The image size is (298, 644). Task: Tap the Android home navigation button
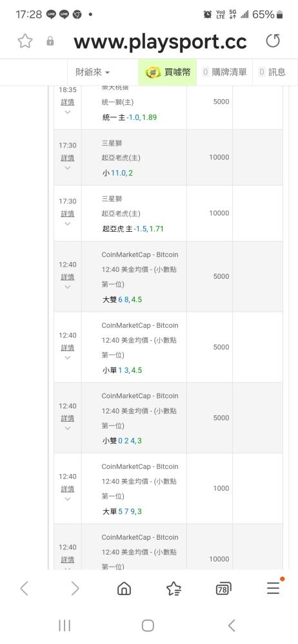point(148,625)
